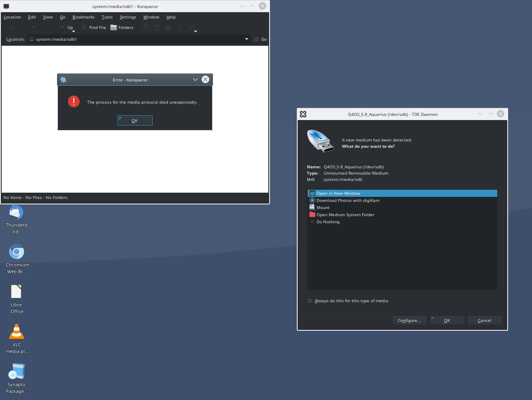
Task: Open the Up button history dropdown arrow
Action: [x=74, y=31]
